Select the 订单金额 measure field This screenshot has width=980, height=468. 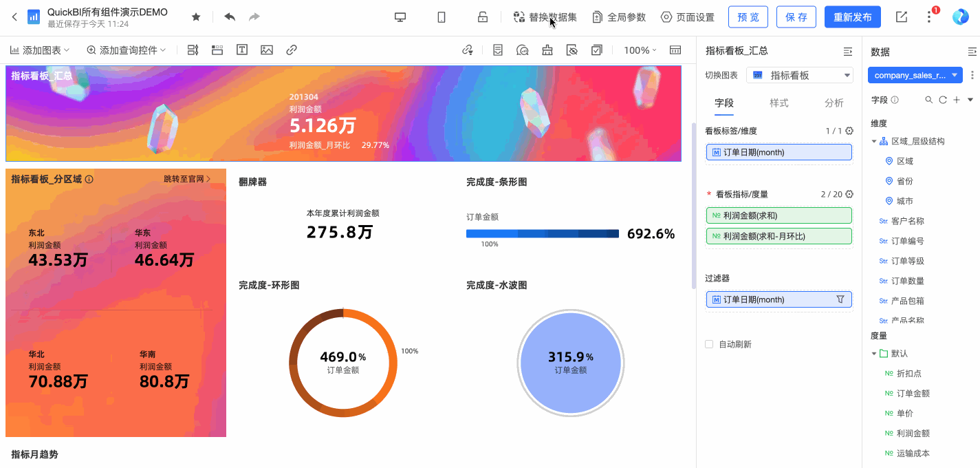tap(913, 394)
